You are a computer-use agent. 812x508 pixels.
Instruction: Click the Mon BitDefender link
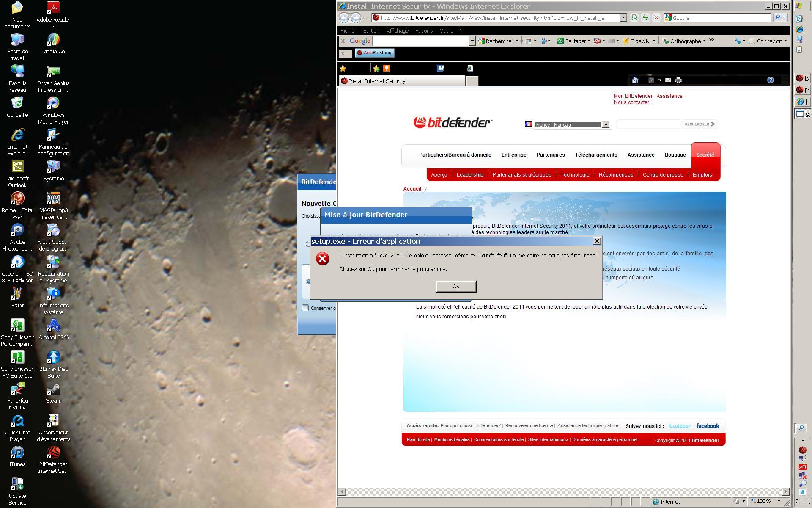633,96
